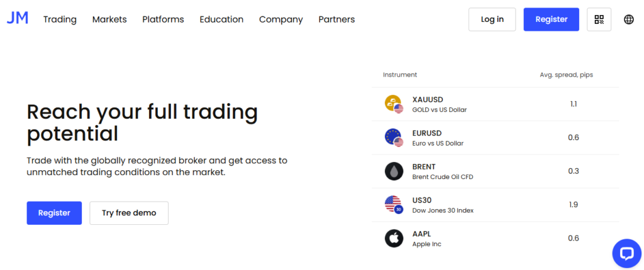Expand the Platforms menu
This screenshot has width=644, height=270.
click(x=163, y=19)
